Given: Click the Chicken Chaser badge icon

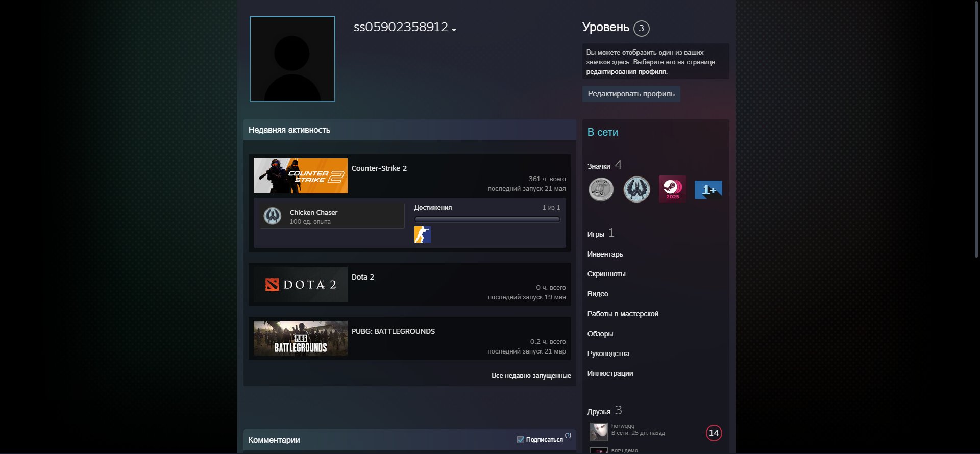Looking at the screenshot, I should pos(273,216).
